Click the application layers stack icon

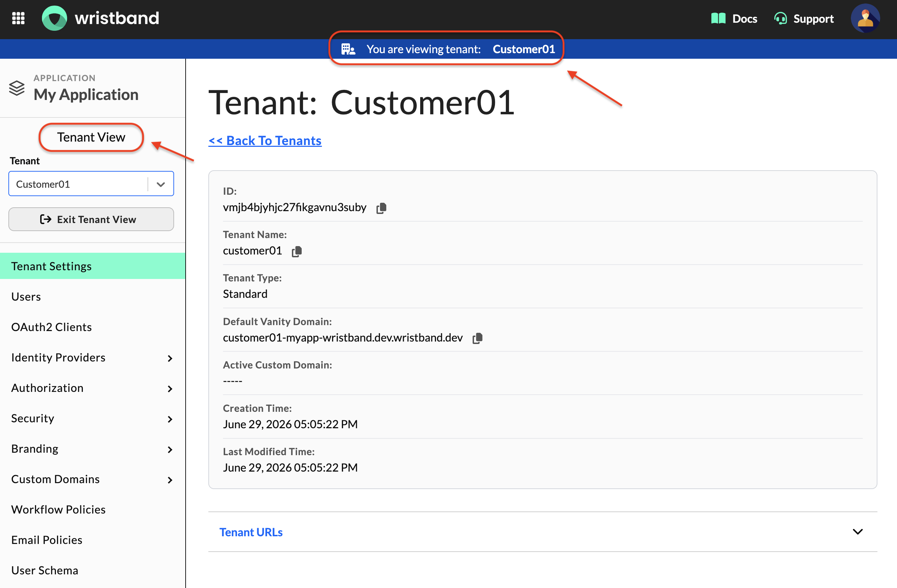pos(17,88)
